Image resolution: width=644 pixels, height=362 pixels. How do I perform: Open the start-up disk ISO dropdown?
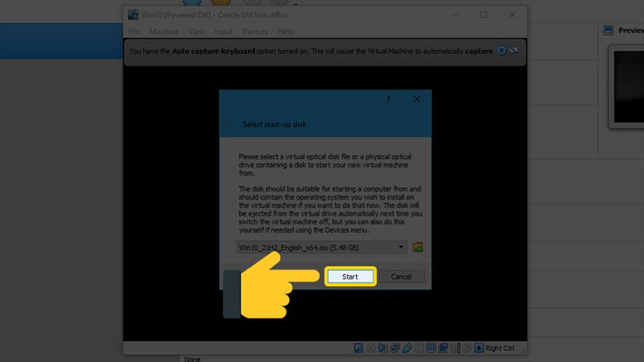pos(321,248)
